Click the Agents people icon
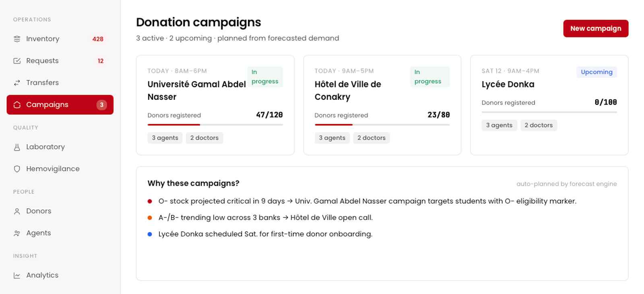 tap(17, 233)
